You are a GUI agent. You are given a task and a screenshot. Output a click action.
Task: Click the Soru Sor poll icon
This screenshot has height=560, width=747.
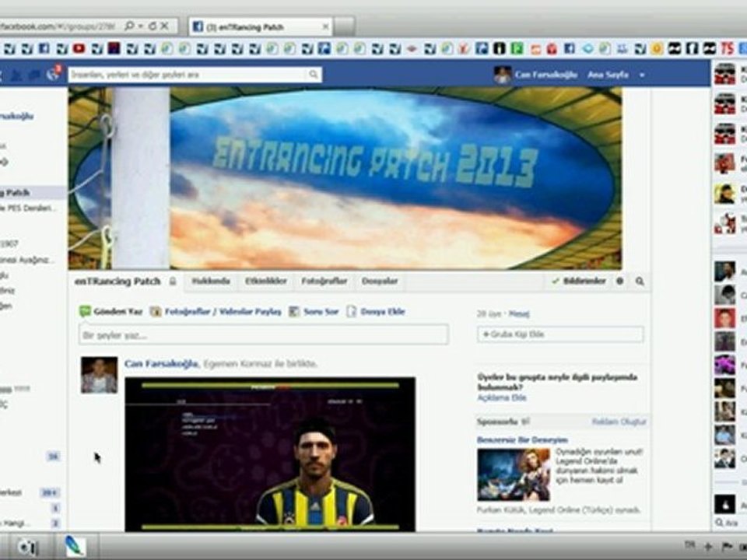pyautogui.click(x=294, y=311)
